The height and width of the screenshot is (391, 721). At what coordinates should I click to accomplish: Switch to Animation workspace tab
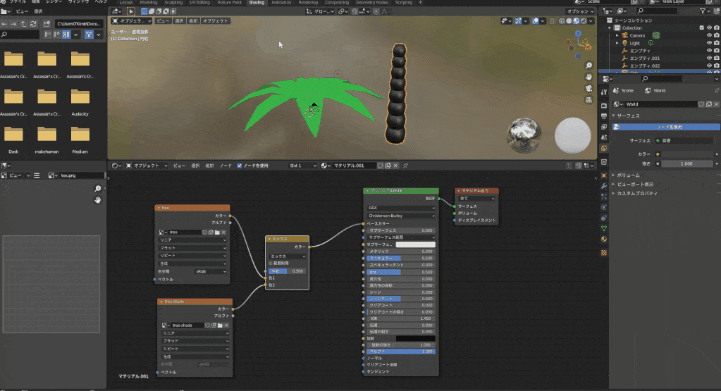281,2
